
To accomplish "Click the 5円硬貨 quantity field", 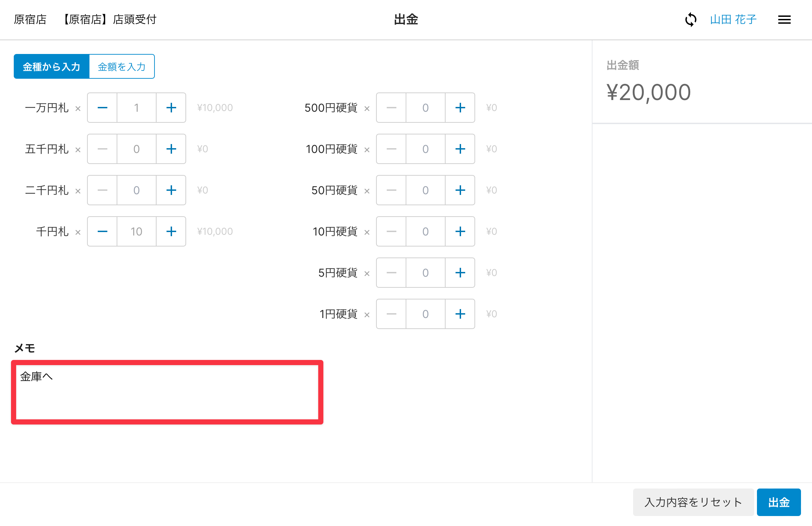I will coord(426,273).
